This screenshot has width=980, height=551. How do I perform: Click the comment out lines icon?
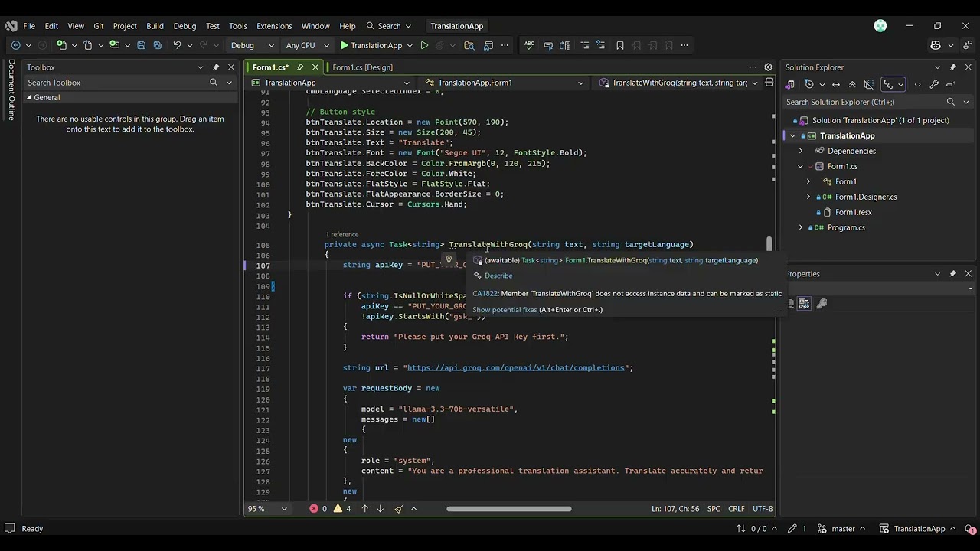(585, 45)
